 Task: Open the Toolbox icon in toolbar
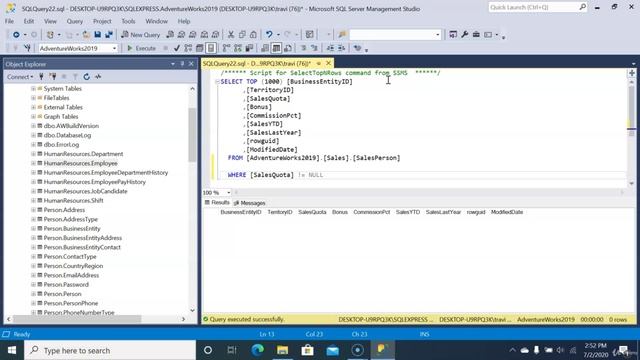[x=476, y=35]
